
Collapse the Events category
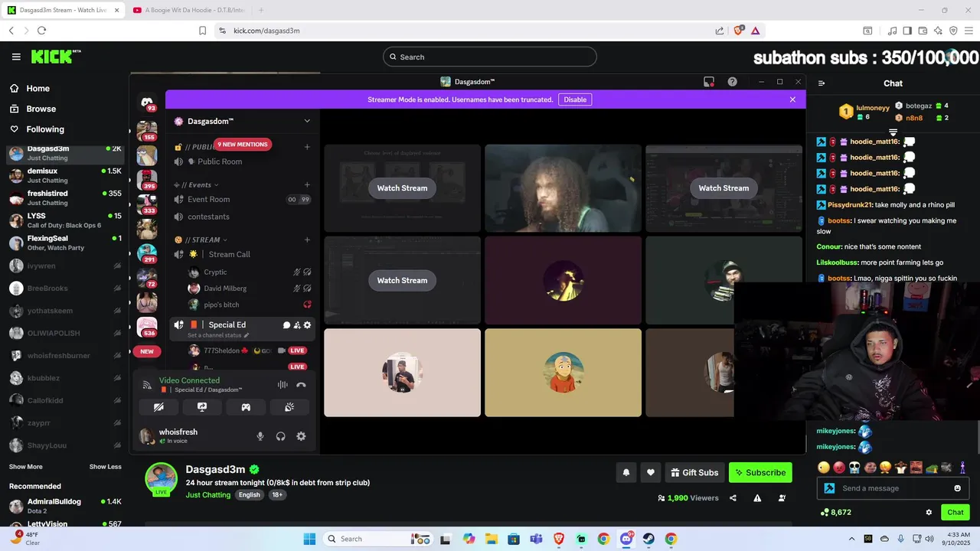tap(200, 184)
